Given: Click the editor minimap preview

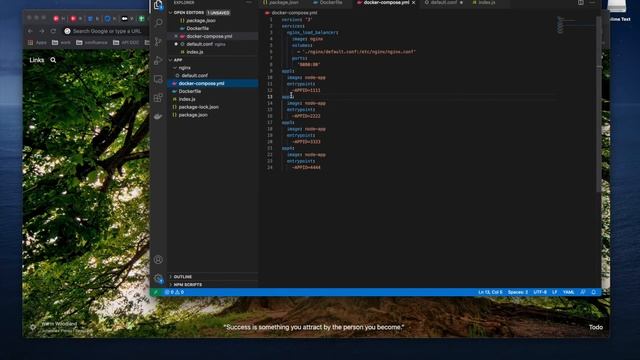Looking at the screenshot, I should point(575,25).
